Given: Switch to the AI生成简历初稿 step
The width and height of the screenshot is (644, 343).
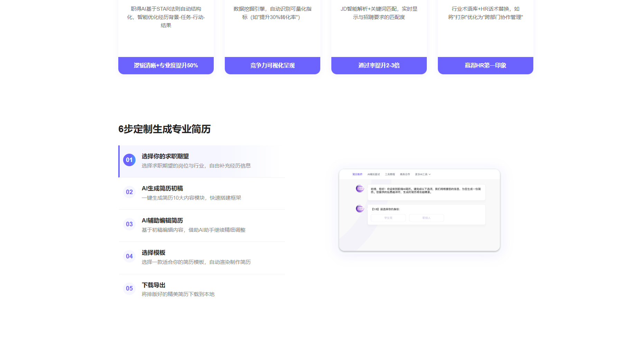Looking at the screenshot, I should click(162, 189).
